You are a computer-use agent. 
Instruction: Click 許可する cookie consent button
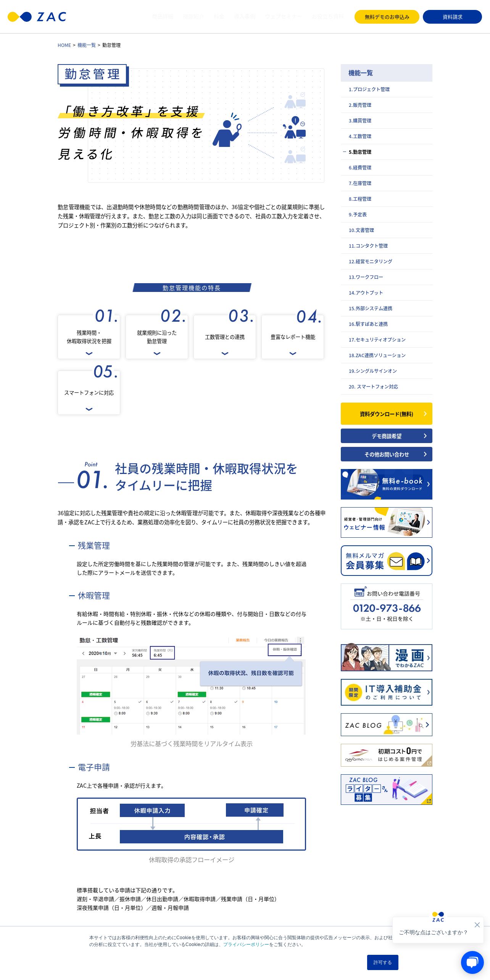(383, 962)
